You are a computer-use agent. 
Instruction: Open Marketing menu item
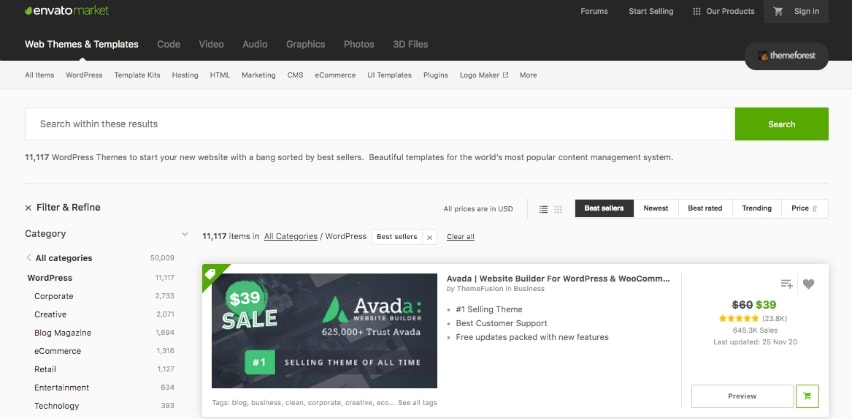pos(258,75)
